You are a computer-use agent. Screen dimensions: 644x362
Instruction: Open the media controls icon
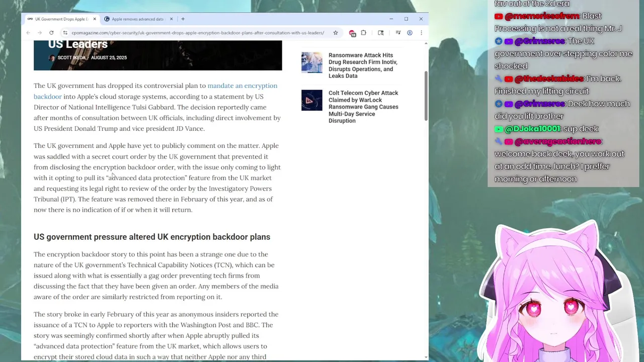398,33
